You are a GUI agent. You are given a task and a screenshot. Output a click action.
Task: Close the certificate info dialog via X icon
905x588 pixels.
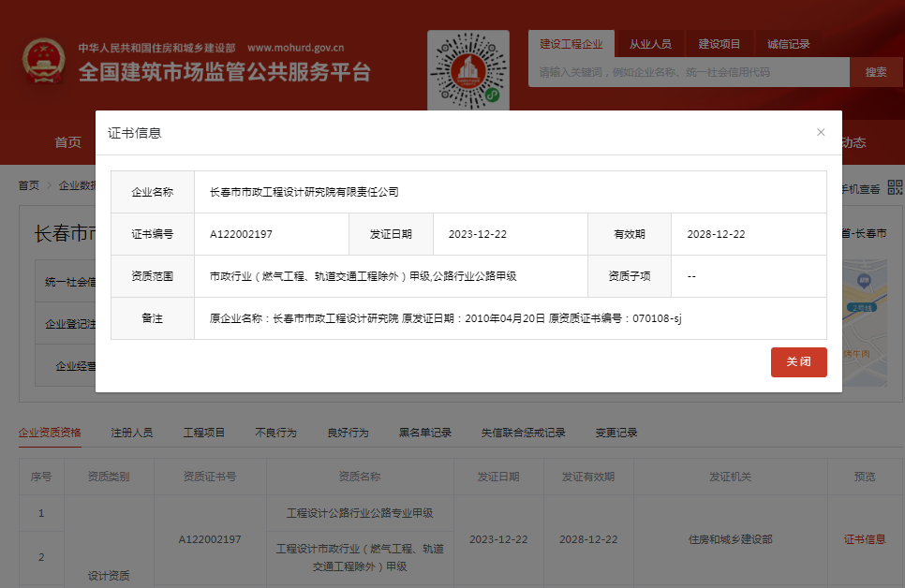coord(821,133)
